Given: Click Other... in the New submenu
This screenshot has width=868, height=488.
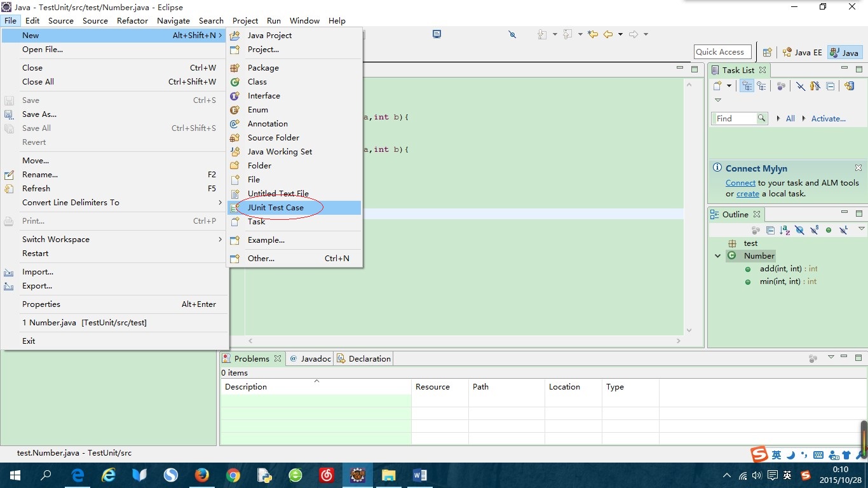Looking at the screenshot, I should (x=294, y=259).
